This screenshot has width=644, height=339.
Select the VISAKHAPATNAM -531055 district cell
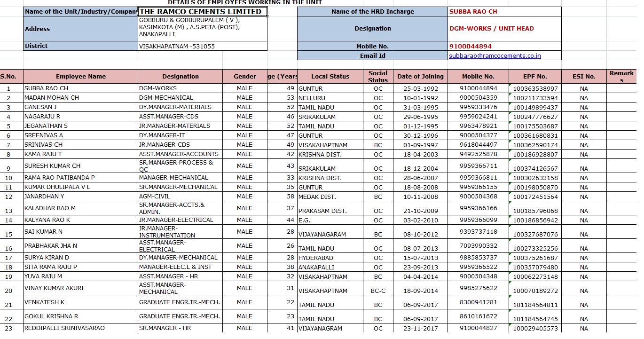click(203, 46)
